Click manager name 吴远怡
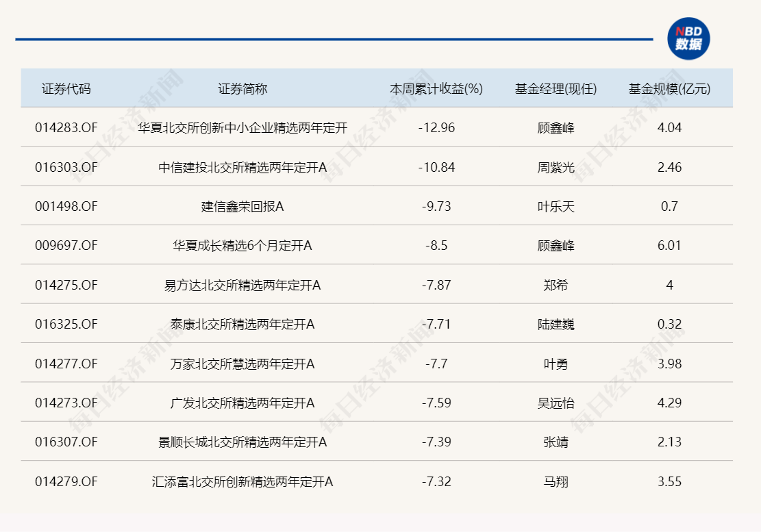The image size is (761, 532). (x=556, y=403)
